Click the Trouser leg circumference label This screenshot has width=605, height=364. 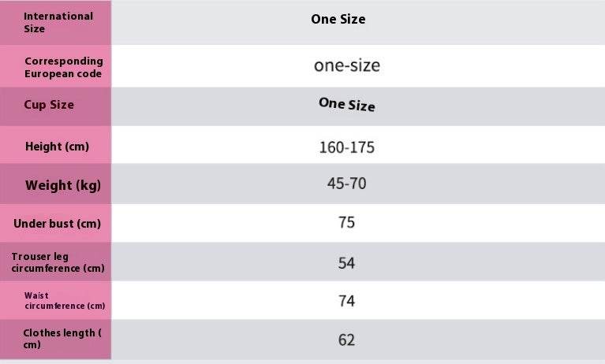(58, 262)
